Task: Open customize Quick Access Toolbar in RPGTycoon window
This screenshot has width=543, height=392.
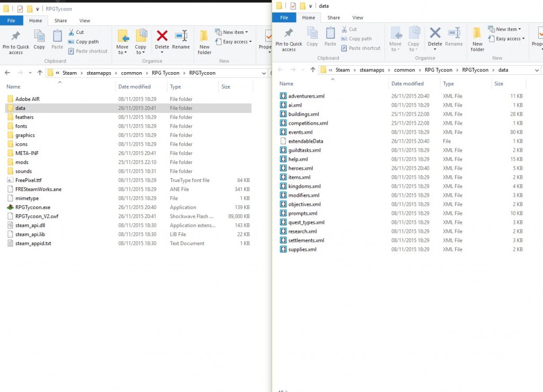Action: (38, 9)
